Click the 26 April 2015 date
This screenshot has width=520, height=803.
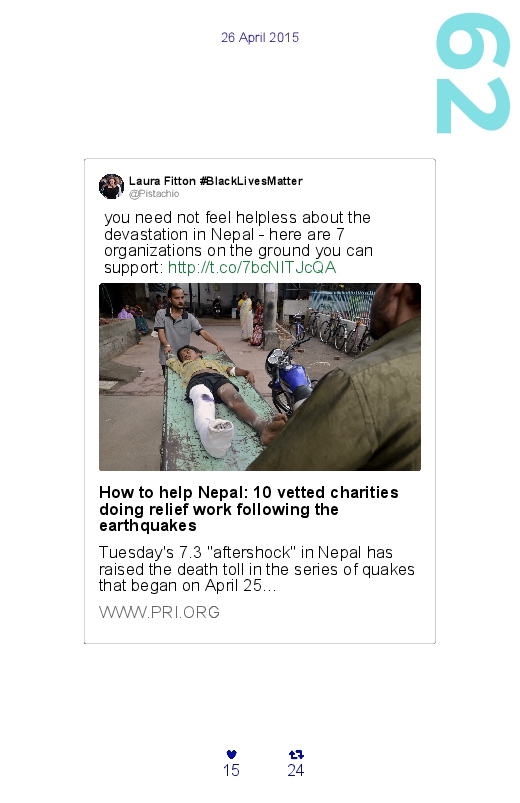[x=260, y=37]
